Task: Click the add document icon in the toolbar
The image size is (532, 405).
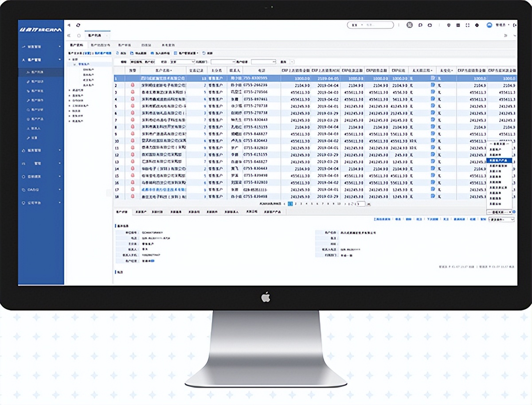Action: coord(117,53)
